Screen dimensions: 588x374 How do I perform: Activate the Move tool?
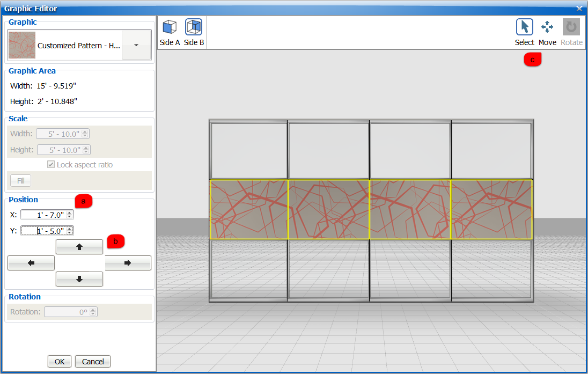pos(547,27)
